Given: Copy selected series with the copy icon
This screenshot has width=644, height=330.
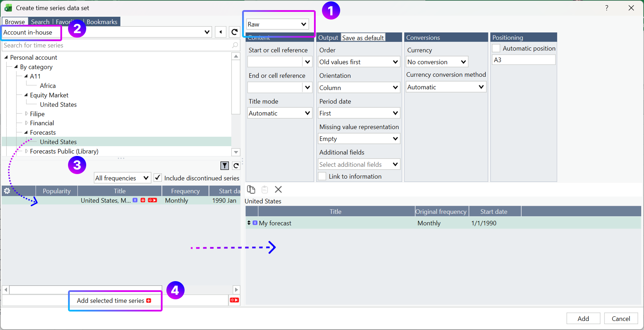Looking at the screenshot, I should pos(251,189).
